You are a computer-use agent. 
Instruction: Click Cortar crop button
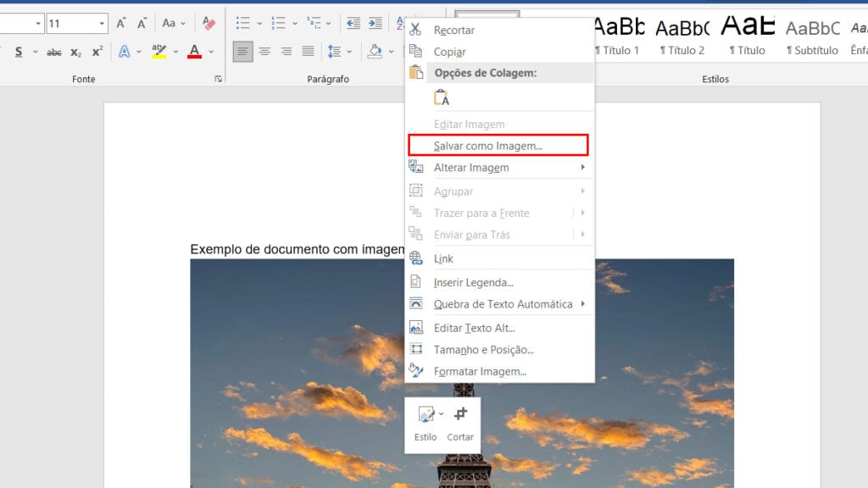coord(460,424)
